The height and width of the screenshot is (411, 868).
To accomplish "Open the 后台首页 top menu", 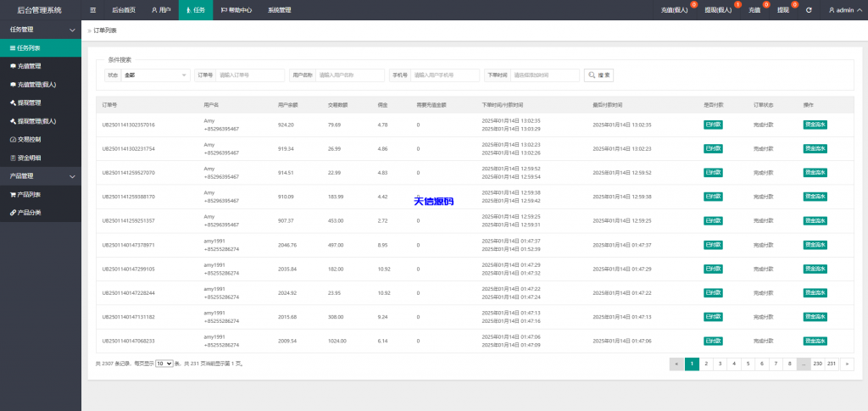I will click(x=124, y=10).
